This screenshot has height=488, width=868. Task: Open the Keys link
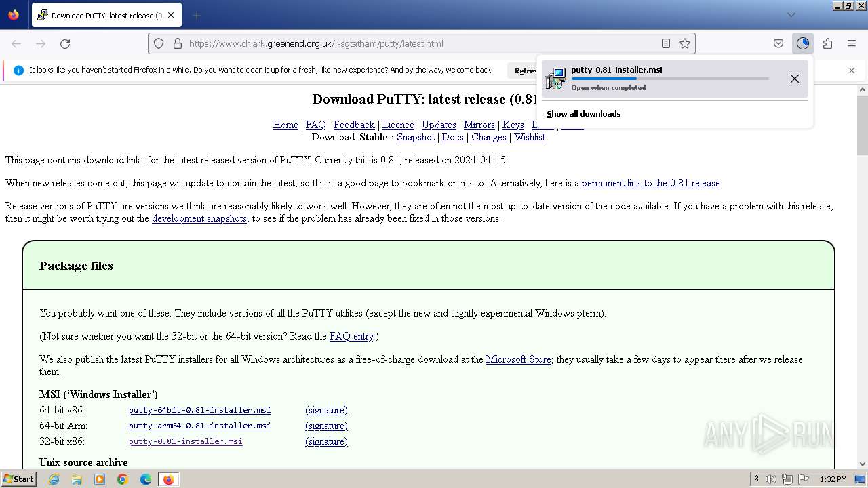[513, 125]
